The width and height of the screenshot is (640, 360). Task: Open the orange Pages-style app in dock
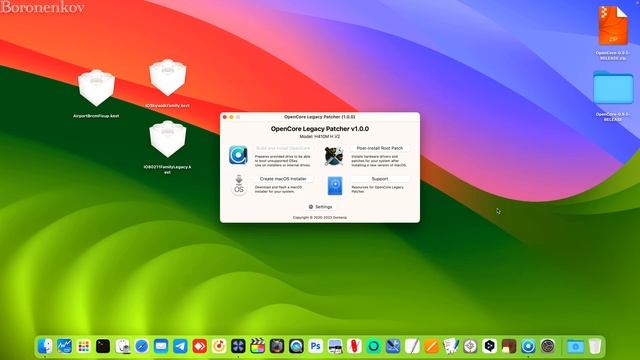[x=431, y=346]
